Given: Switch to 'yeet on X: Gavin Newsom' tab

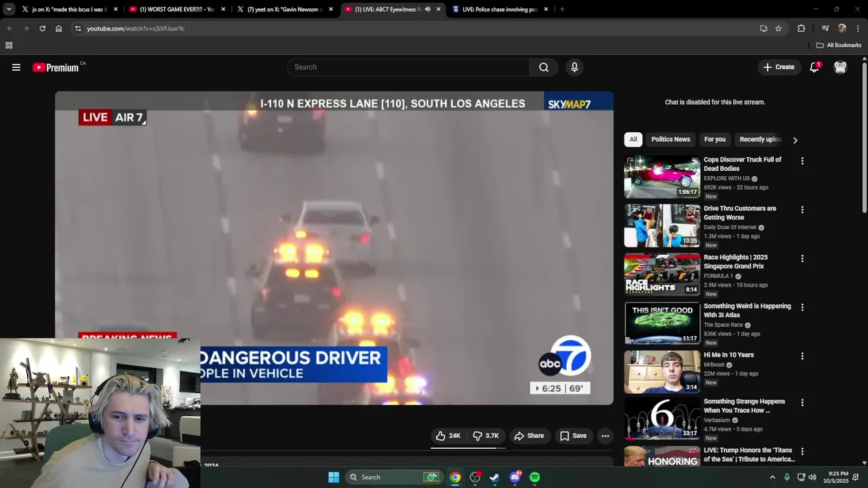Looking at the screenshot, I should pos(285,9).
